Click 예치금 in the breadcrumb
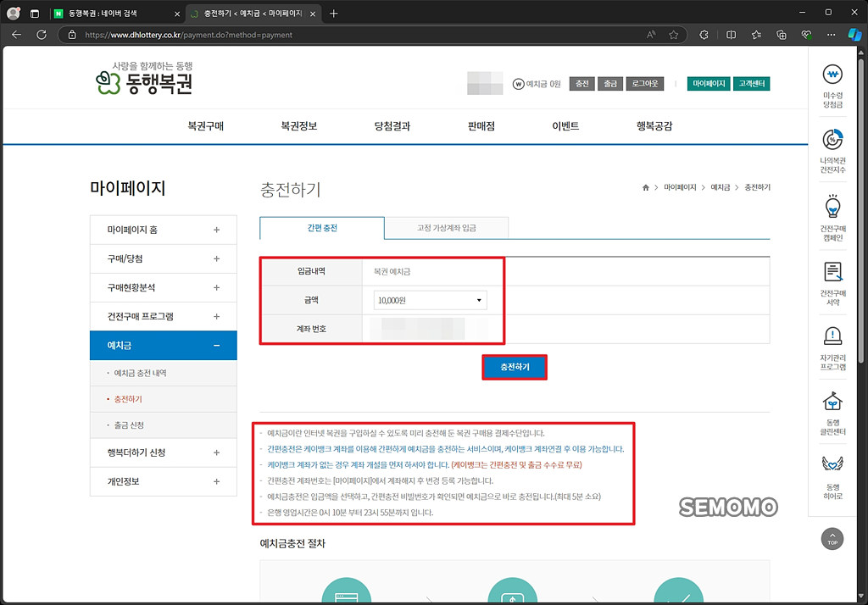868x605 pixels. click(x=721, y=187)
